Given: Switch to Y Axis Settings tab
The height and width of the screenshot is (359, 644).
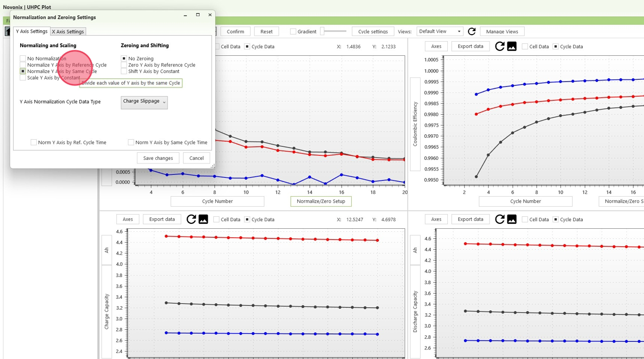Looking at the screenshot, I should 32,31.
